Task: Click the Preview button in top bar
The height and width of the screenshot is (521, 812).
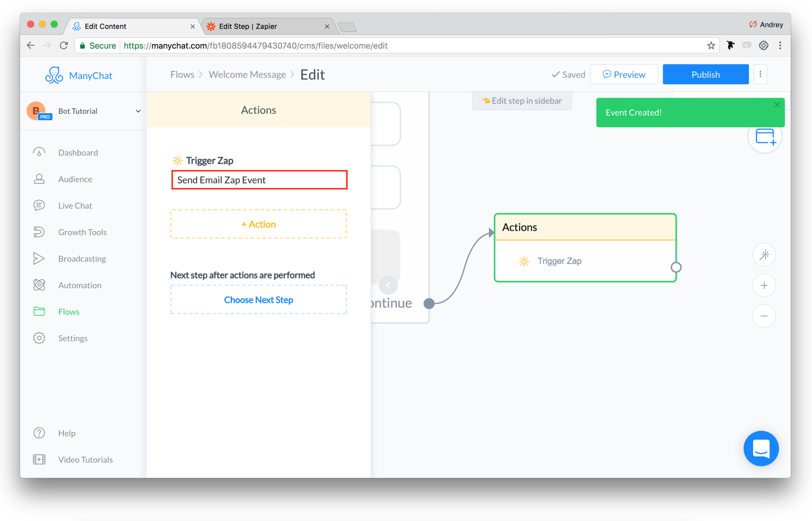Action: pyautogui.click(x=624, y=74)
